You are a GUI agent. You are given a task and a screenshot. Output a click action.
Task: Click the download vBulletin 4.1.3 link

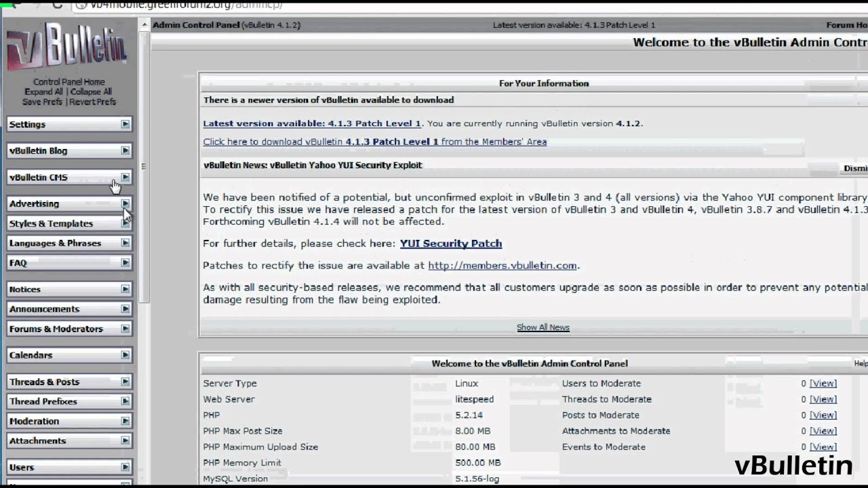(x=374, y=142)
